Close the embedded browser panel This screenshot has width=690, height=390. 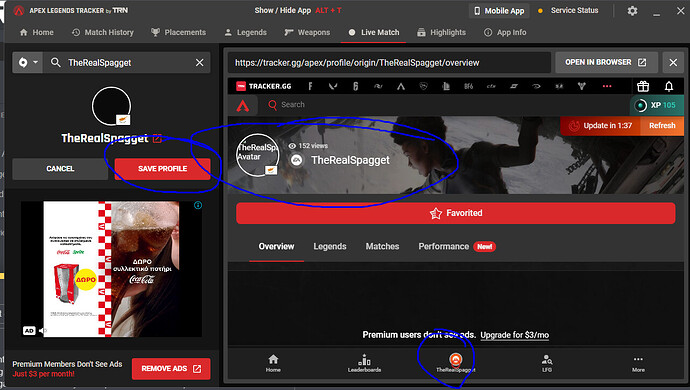673,63
